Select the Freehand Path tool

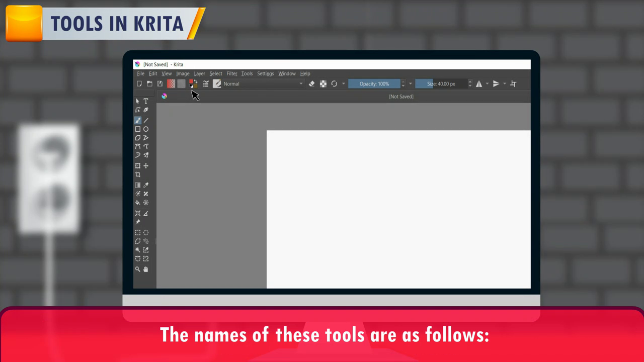146,146
